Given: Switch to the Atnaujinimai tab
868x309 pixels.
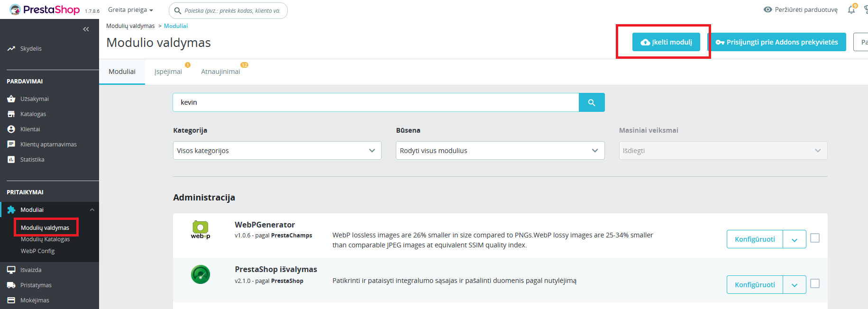Looking at the screenshot, I should click(220, 72).
